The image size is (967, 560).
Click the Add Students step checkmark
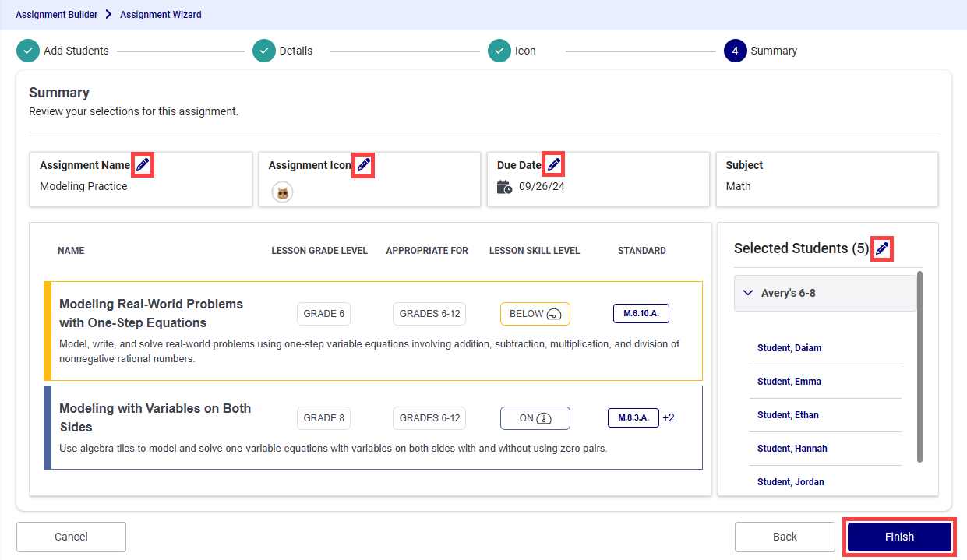[28, 51]
